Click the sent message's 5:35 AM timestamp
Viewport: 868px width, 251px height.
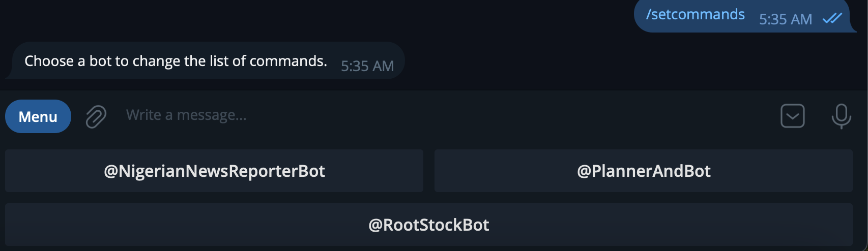(x=785, y=19)
